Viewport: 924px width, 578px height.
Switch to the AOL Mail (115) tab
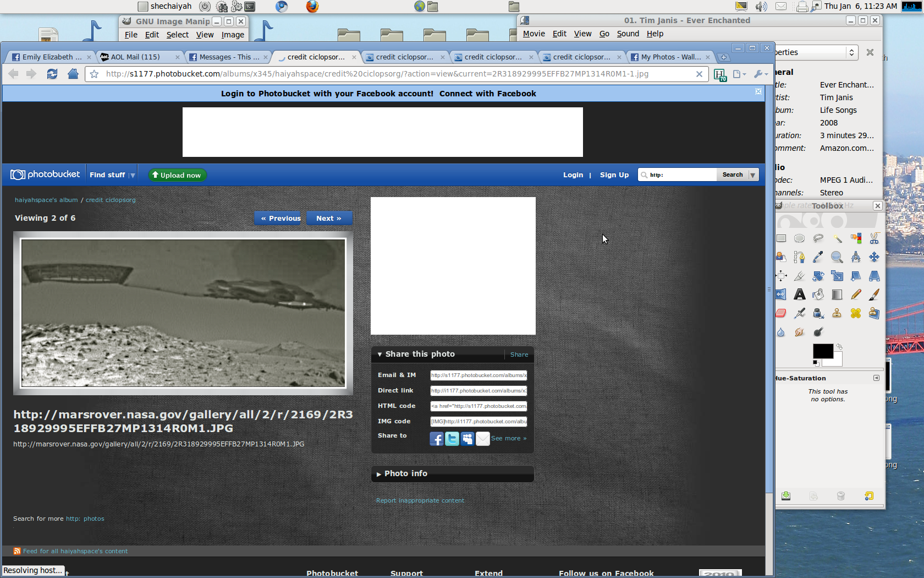(x=140, y=57)
